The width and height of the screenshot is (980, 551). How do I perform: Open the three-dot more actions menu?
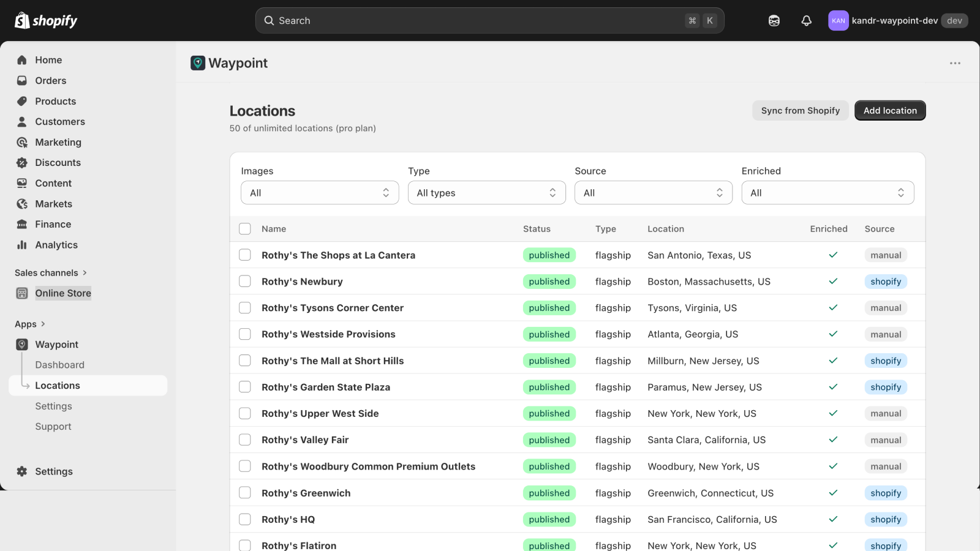(x=955, y=63)
